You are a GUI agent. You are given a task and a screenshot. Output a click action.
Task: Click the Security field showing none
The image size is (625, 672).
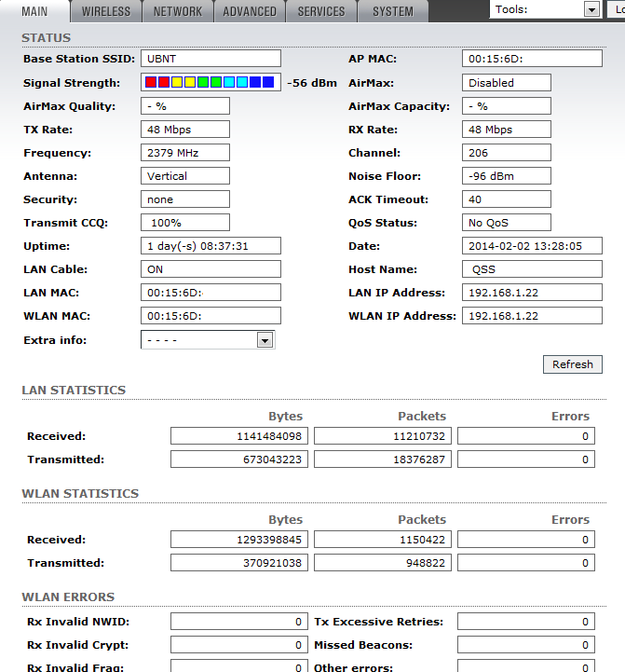click(185, 199)
